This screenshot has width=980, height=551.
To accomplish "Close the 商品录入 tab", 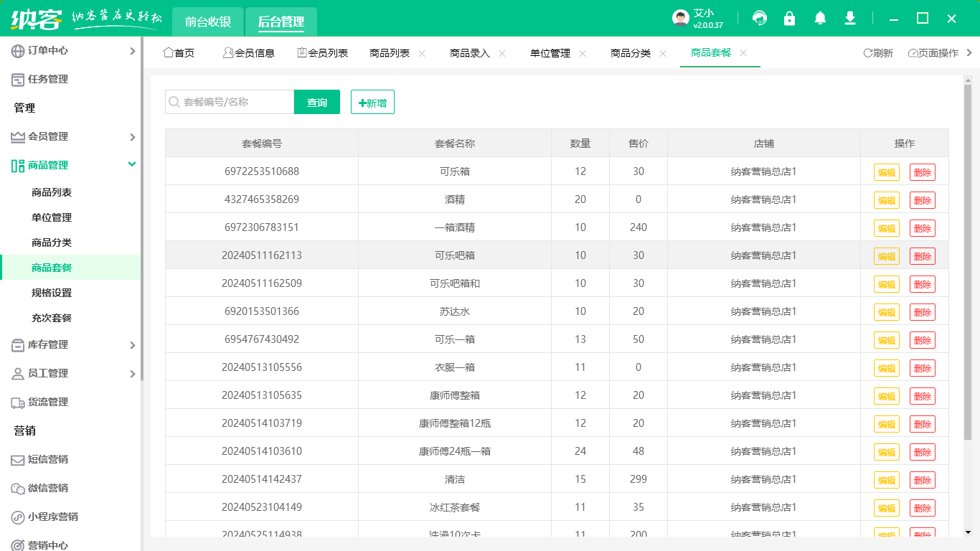I will [x=502, y=53].
